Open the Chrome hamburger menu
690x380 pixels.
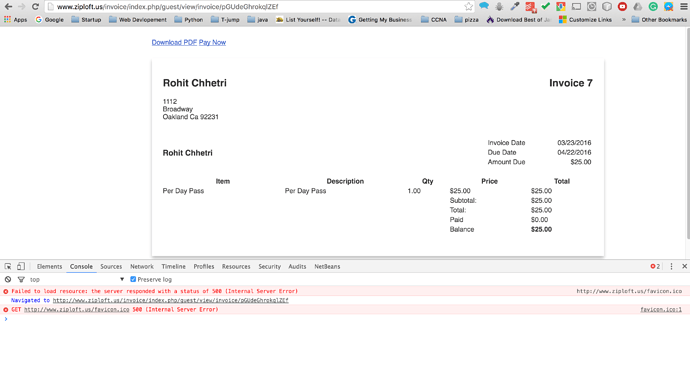pyautogui.click(x=683, y=7)
